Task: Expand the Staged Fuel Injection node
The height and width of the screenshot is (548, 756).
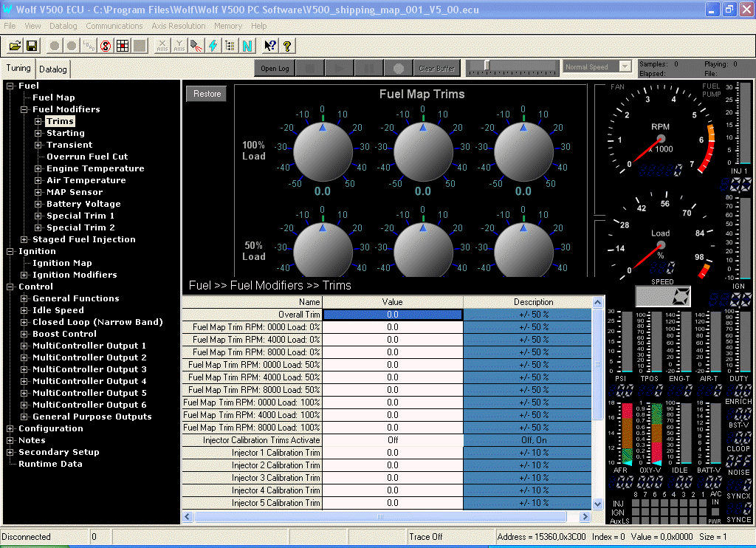Action: pyautogui.click(x=24, y=239)
